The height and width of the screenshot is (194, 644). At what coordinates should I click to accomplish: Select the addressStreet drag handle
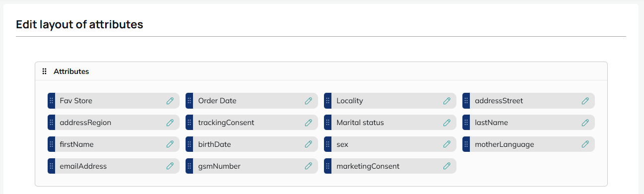coord(466,101)
